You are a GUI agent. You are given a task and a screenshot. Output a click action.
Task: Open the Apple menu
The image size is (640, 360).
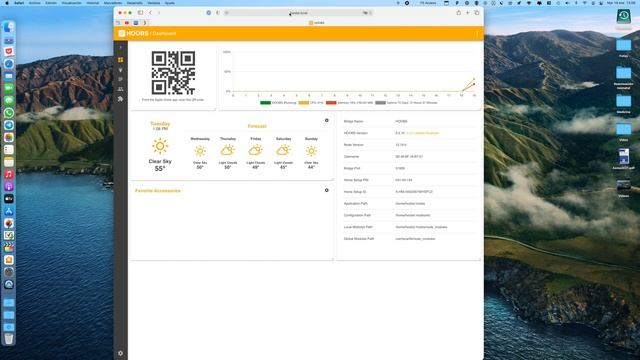(6, 3)
